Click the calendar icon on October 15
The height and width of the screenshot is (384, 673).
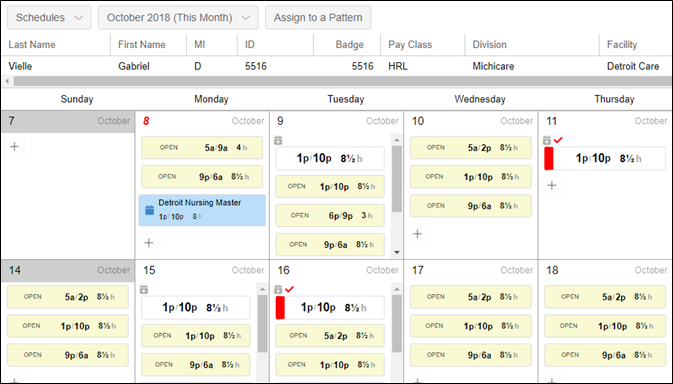point(144,290)
